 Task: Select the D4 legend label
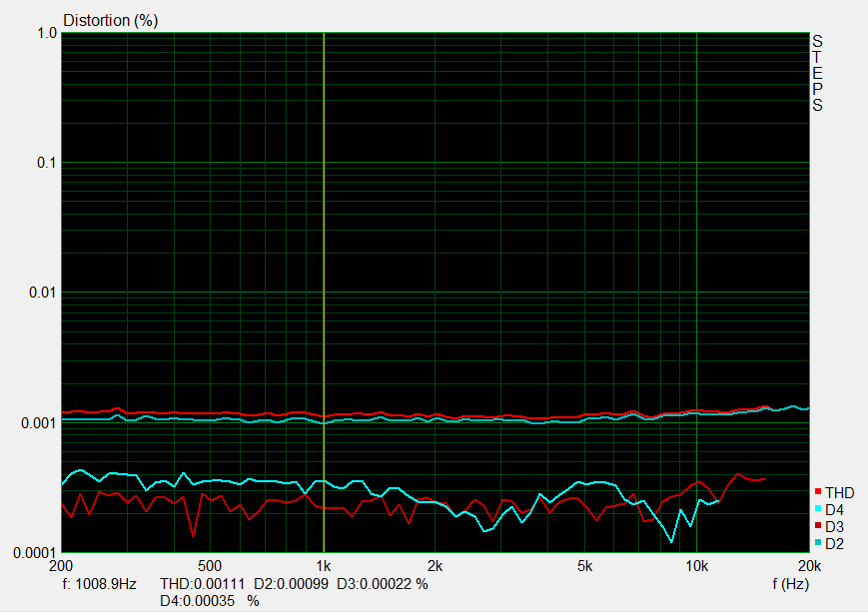point(834,510)
